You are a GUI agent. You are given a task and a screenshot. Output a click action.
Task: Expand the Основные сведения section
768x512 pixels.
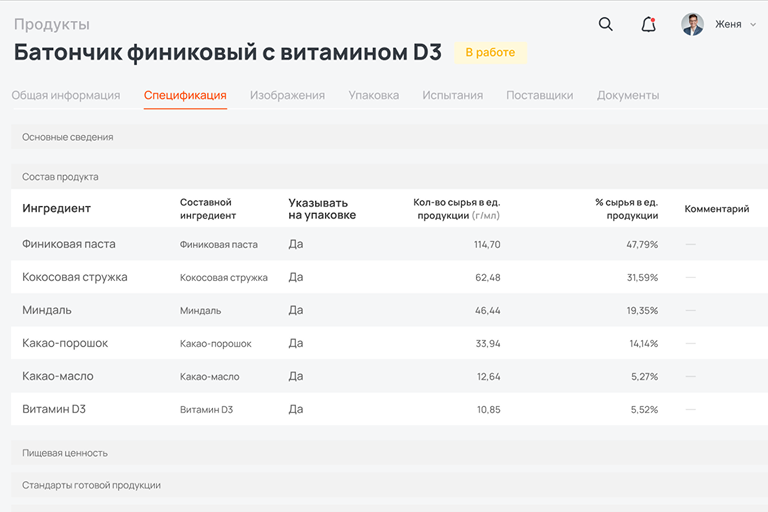point(68,137)
